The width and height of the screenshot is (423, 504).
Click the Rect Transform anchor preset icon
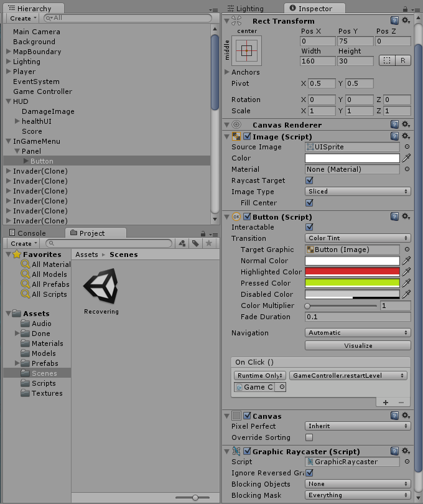click(247, 50)
